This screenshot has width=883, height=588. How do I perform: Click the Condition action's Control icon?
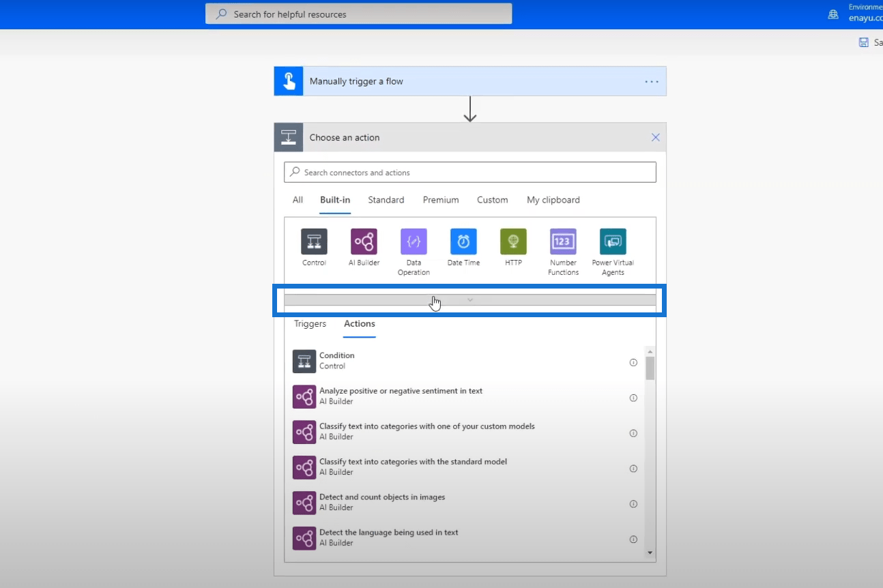coord(304,362)
